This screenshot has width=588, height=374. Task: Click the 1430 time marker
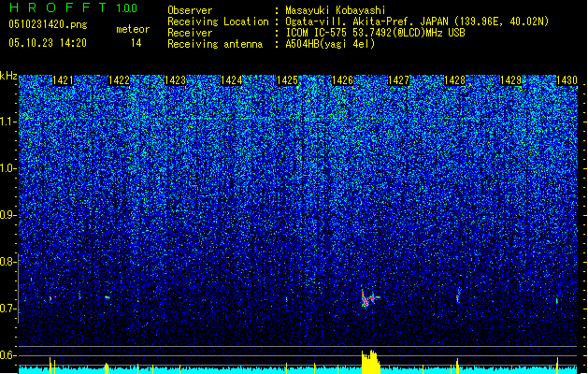click(566, 80)
